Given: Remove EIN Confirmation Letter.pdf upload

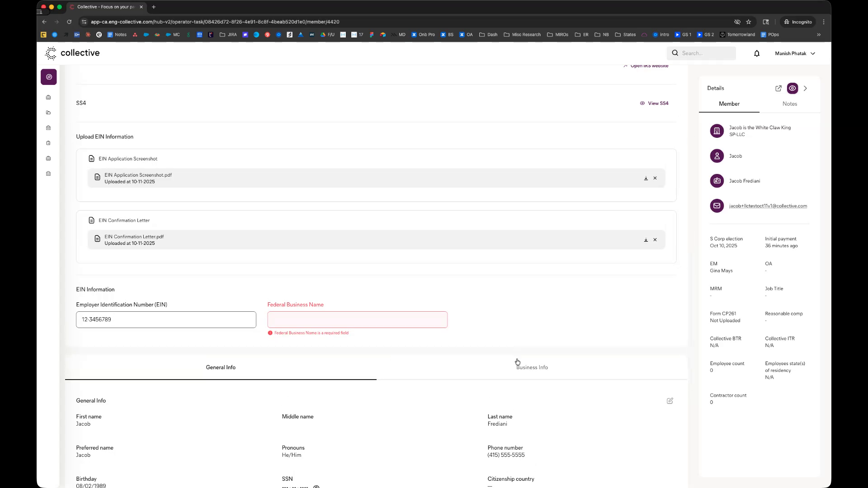Looking at the screenshot, I should (655, 240).
